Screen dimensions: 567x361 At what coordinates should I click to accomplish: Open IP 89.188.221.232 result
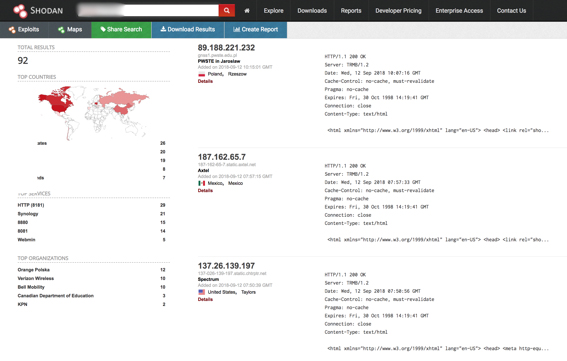pyautogui.click(x=226, y=48)
